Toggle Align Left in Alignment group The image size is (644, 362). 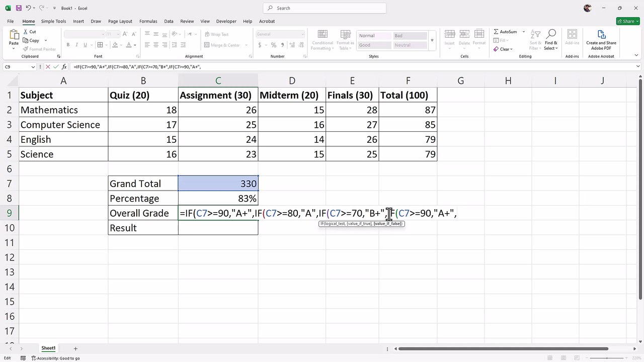coord(147,45)
